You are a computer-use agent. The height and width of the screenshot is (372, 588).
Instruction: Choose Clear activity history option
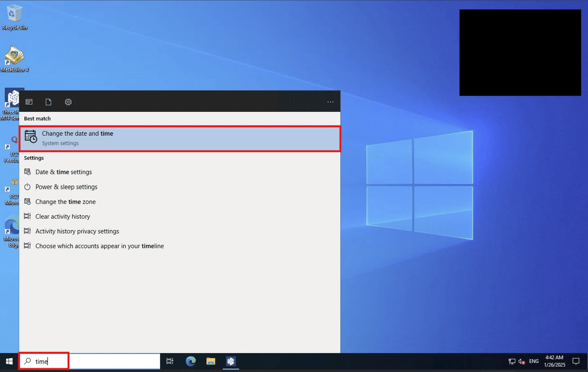tap(63, 216)
